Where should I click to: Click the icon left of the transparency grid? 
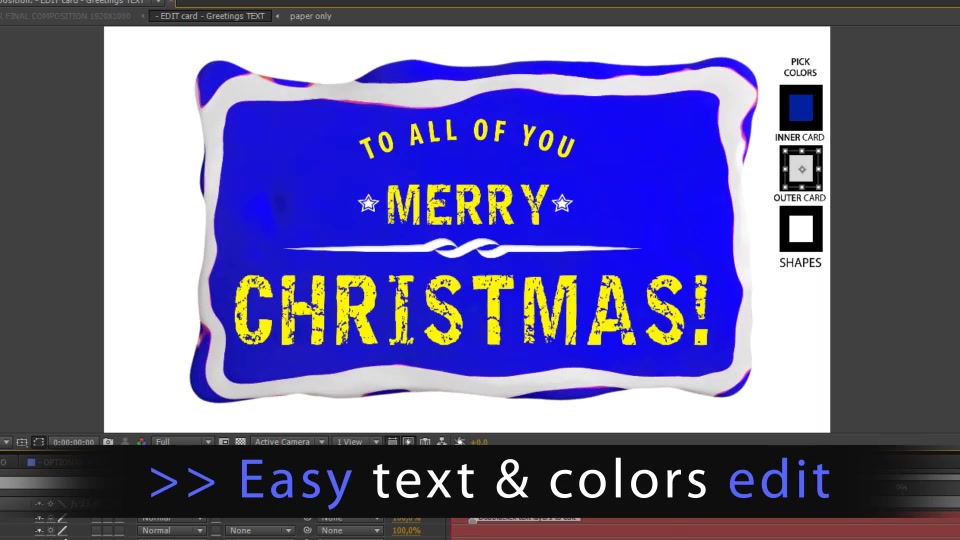(224, 441)
